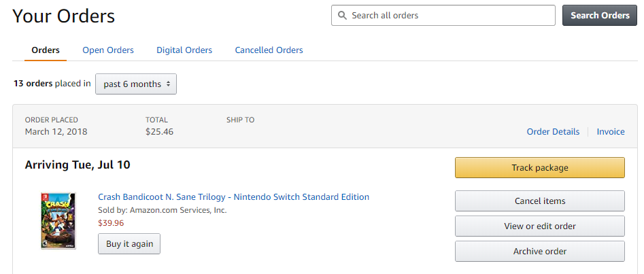Select the Orders tab
The height and width of the screenshot is (274, 644).
pos(46,50)
